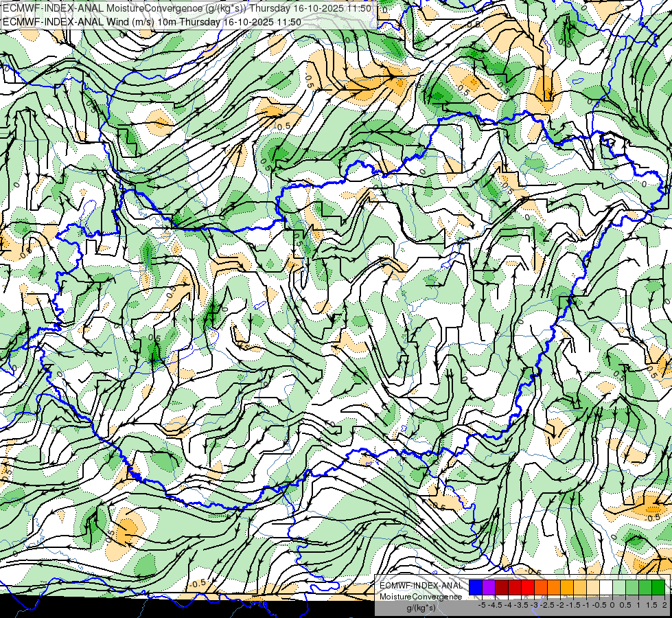Click the 2 tick label in legend
This screenshot has height=618, width=672.
664,605
